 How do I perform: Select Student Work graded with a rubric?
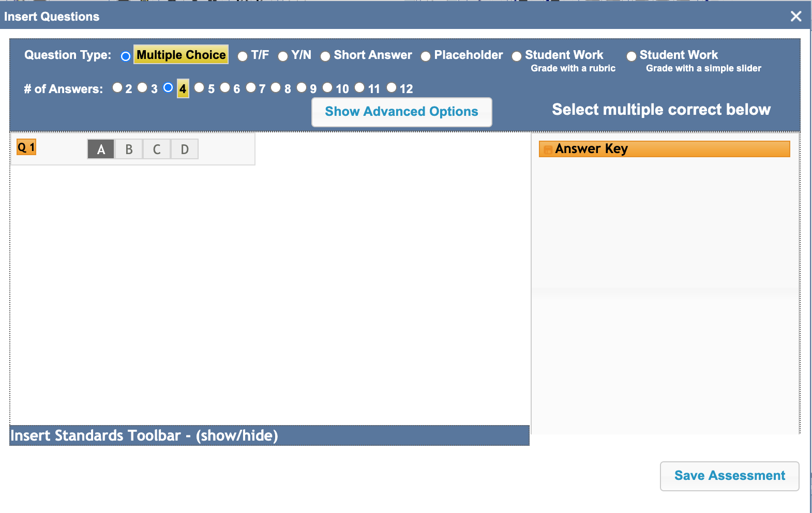[x=517, y=56]
